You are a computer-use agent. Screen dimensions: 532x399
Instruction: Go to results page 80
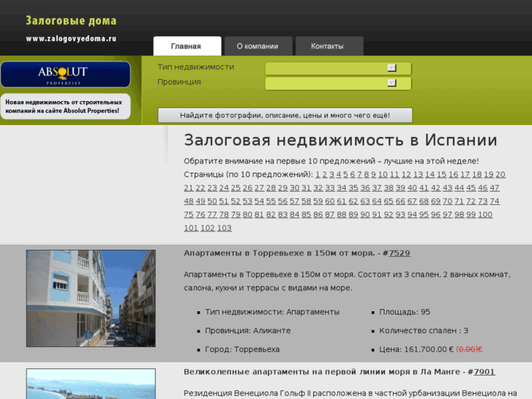click(247, 215)
